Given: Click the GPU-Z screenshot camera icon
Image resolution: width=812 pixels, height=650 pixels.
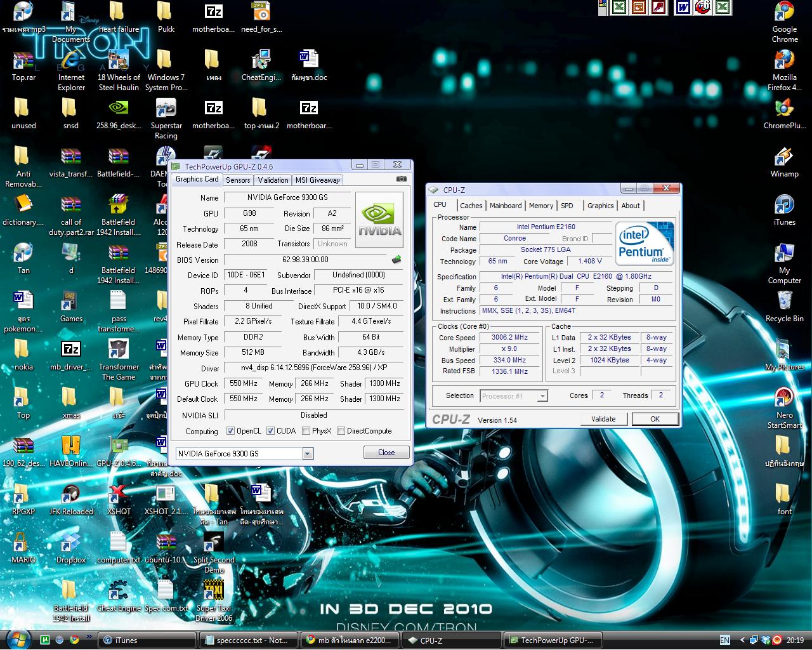Looking at the screenshot, I should click(x=401, y=179).
